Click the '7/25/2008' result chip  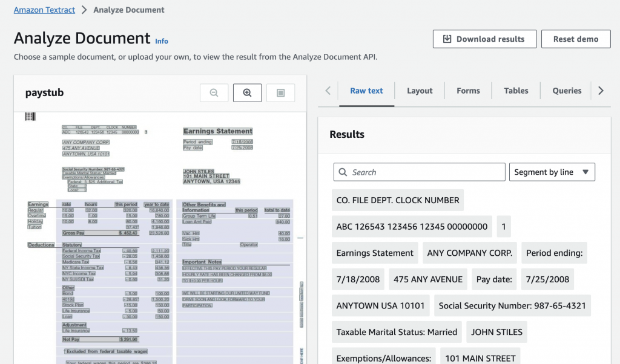click(x=547, y=279)
